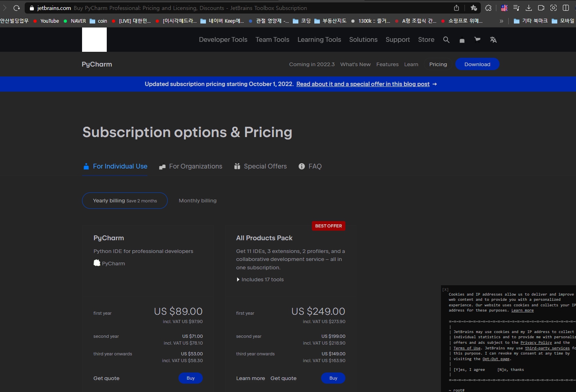The image size is (576, 392).
Task: Open Learn more in the cookie notice
Action: coord(523,311)
